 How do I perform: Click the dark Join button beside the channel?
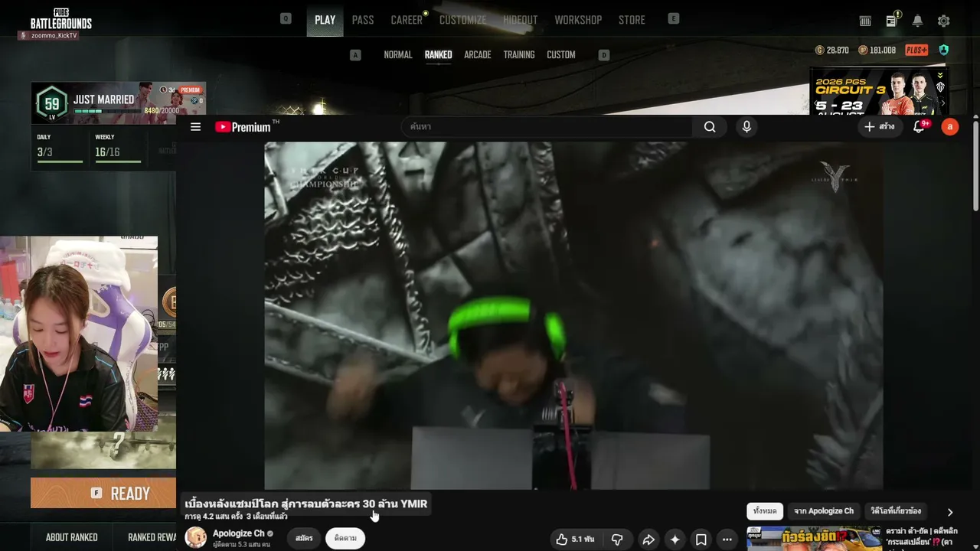304,538
